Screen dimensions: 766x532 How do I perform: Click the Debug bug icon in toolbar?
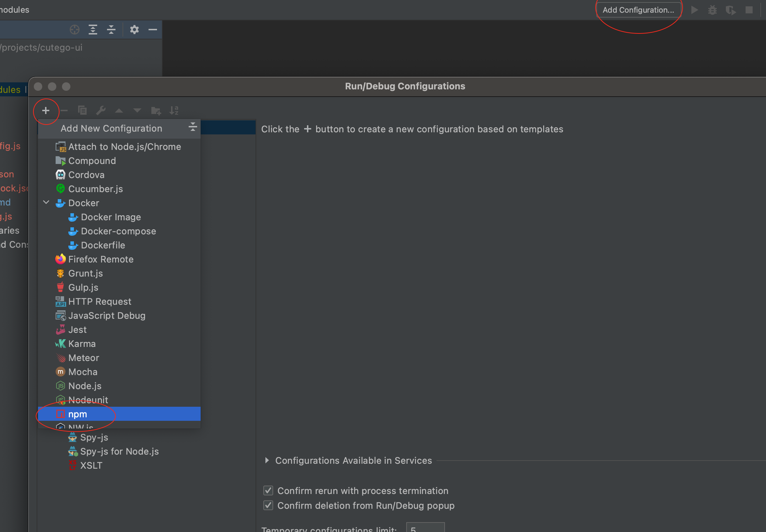coord(712,10)
